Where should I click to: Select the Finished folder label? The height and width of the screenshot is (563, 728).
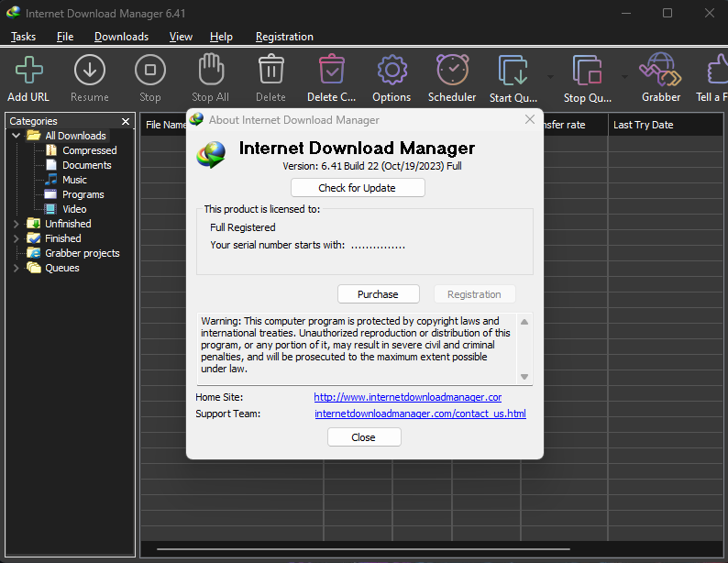(x=62, y=238)
